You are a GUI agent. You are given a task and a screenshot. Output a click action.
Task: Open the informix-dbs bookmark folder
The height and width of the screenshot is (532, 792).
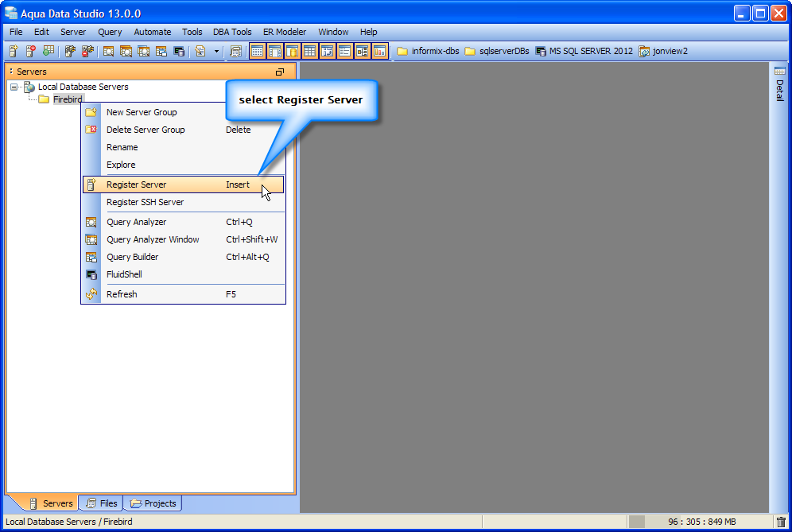click(x=428, y=51)
